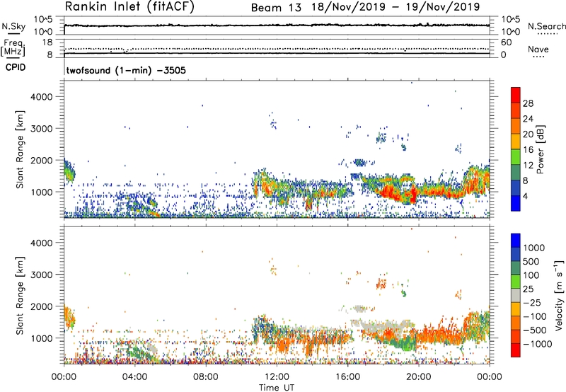Click the "Time UT" axis label
The height and width of the screenshot is (392, 566).
277,388
